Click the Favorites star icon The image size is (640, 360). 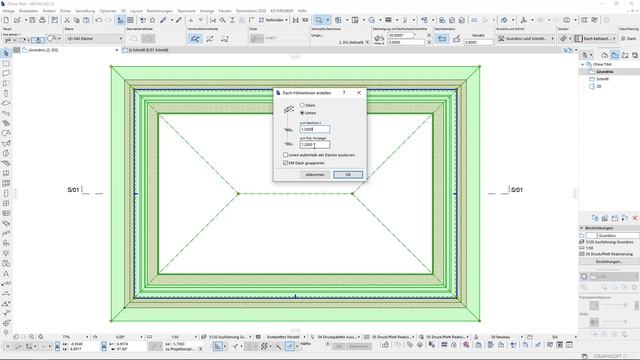click(x=152, y=20)
